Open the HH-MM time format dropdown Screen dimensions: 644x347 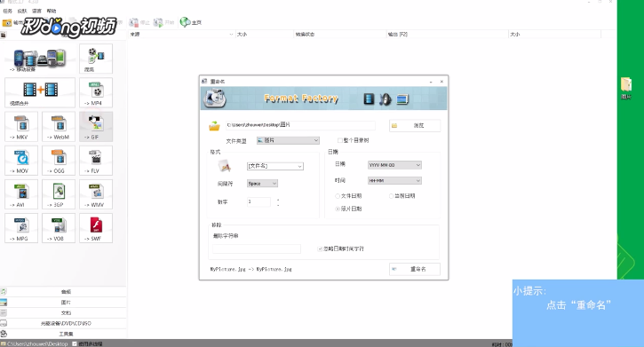(x=394, y=180)
